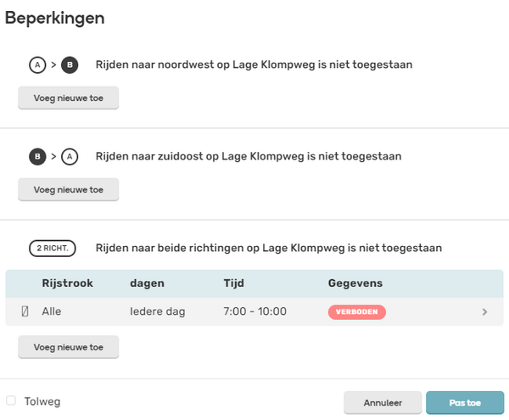Viewport: 509px width, 420px height.
Task: Expand the restriction row with right chevron
Action: pyautogui.click(x=484, y=312)
